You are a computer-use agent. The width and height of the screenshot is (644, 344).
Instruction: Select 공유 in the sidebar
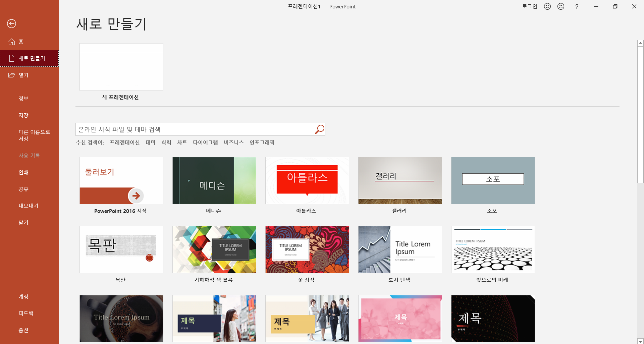pos(29,189)
